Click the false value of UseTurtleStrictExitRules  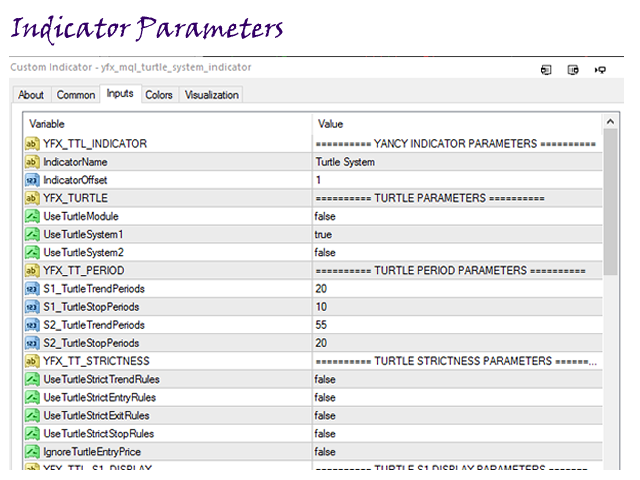click(325, 416)
